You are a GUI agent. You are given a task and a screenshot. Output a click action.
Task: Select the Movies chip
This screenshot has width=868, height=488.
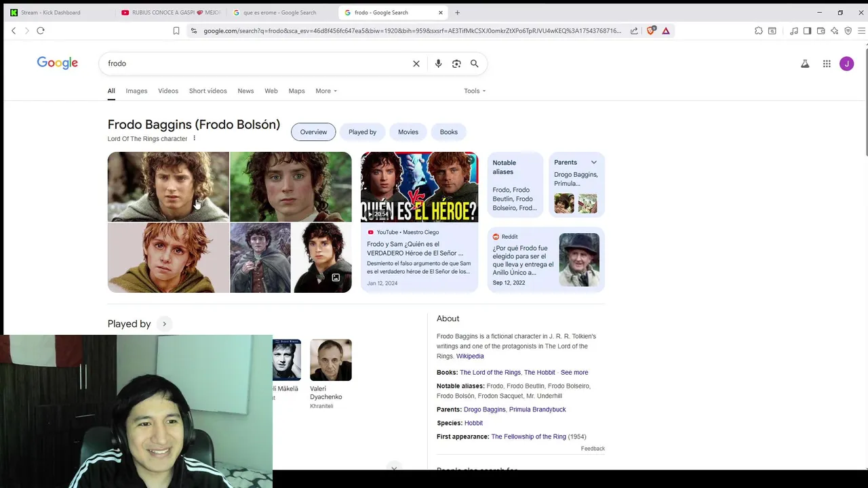point(408,132)
